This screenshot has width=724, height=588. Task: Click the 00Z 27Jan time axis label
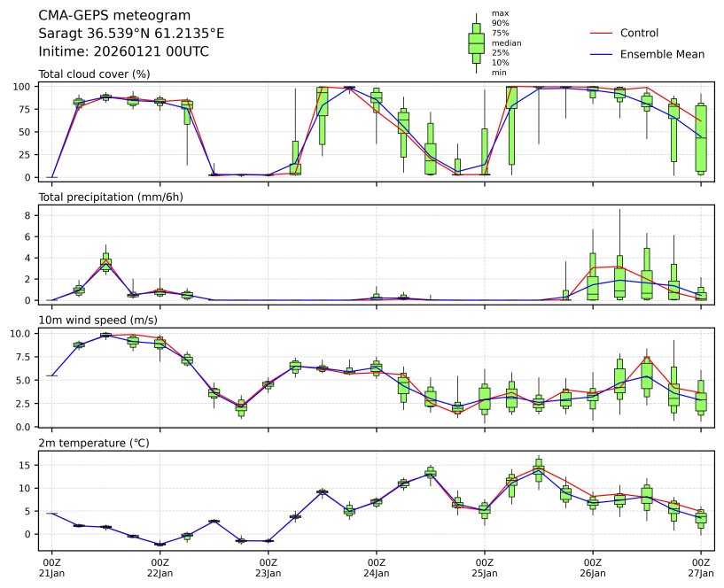click(700, 567)
